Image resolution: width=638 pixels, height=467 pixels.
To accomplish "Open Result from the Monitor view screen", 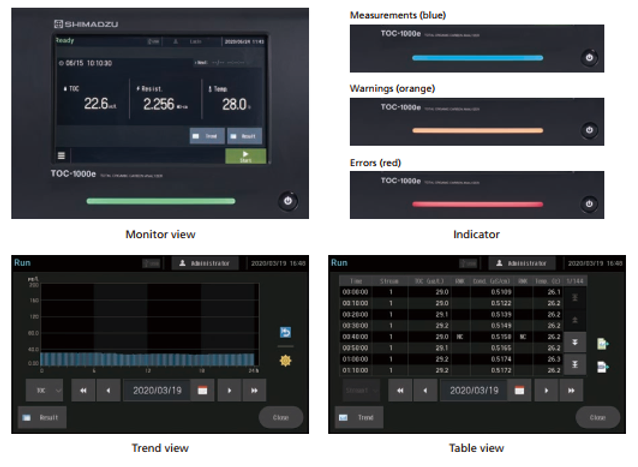I will point(244,136).
